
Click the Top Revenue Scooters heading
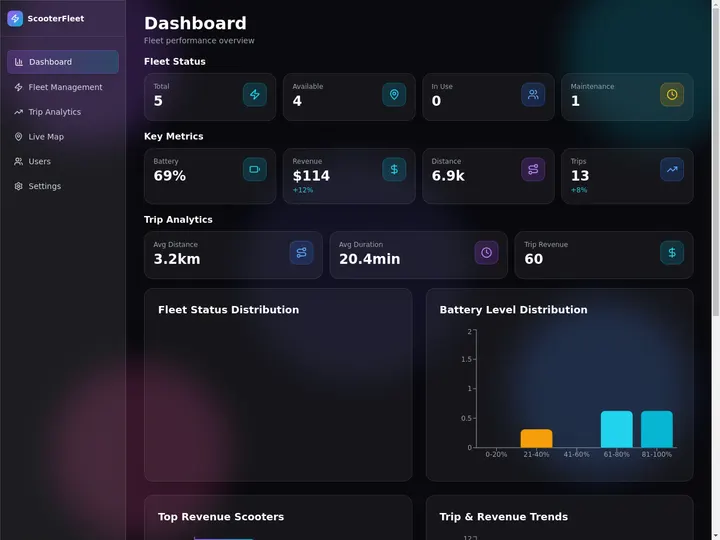click(x=221, y=517)
